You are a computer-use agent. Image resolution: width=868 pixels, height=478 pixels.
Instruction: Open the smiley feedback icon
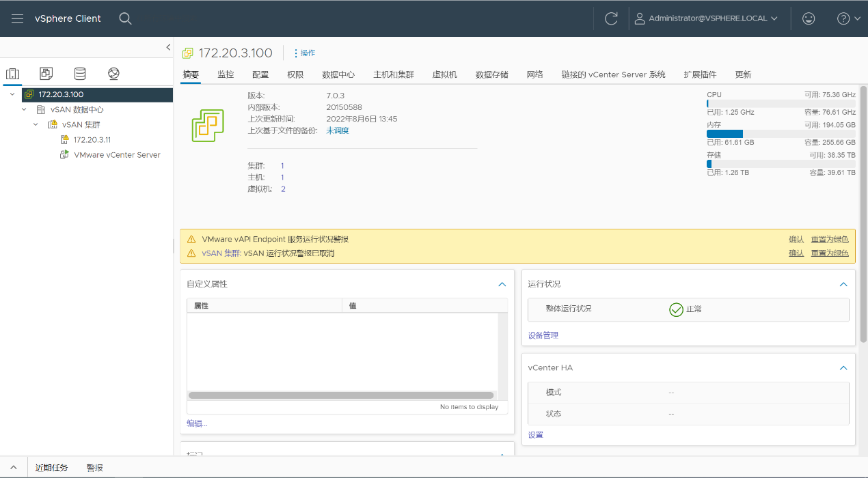point(809,19)
